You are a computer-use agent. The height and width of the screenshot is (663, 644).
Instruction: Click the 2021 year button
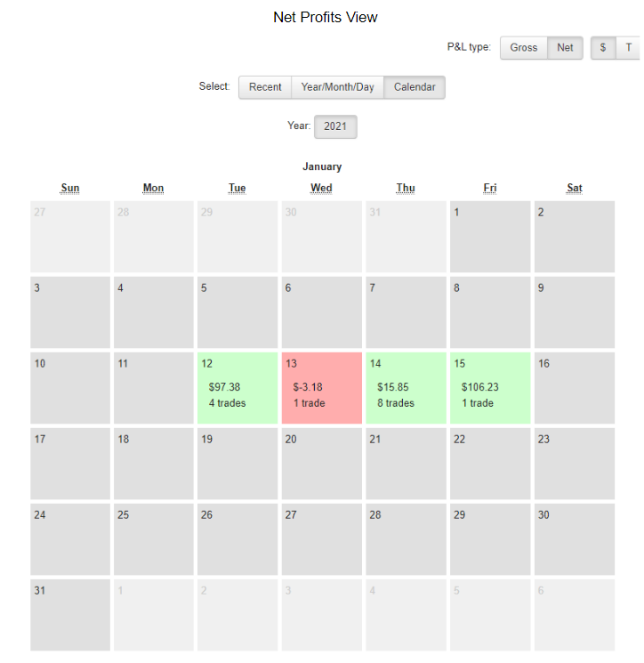[335, 126]
